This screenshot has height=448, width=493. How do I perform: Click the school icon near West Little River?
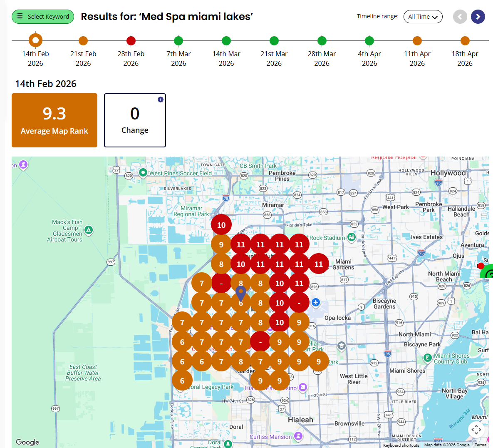click(342, 346)
